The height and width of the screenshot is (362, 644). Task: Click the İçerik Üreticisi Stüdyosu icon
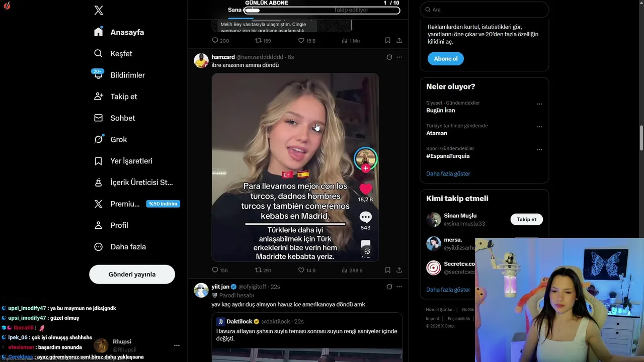(x=99, y=183)
